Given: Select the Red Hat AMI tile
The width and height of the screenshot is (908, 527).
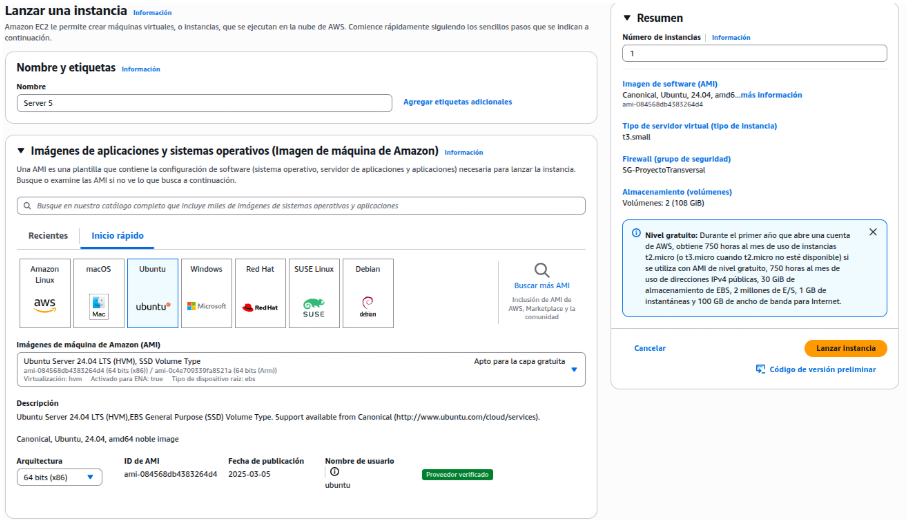Looking at the screenshot, I should pos(260,292).
